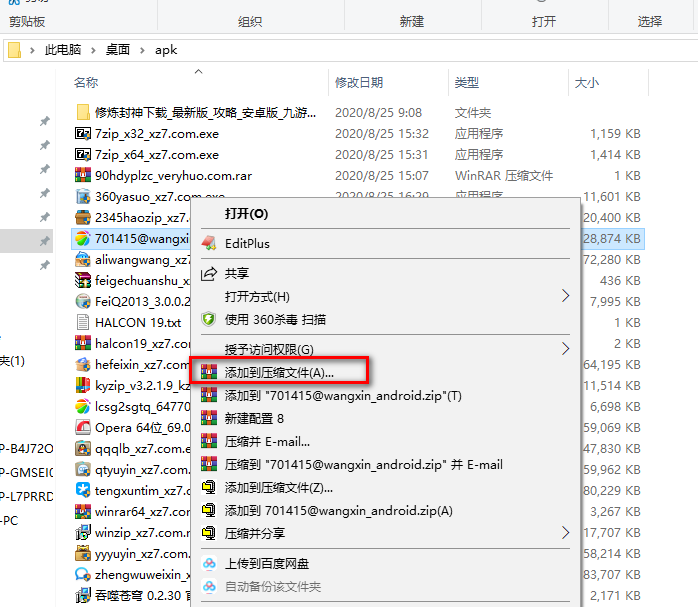The height and width of the screenshot is (607, 698).
Task: Select the file qtyuyin_xz7.com
Action: [x=142, y=469]
